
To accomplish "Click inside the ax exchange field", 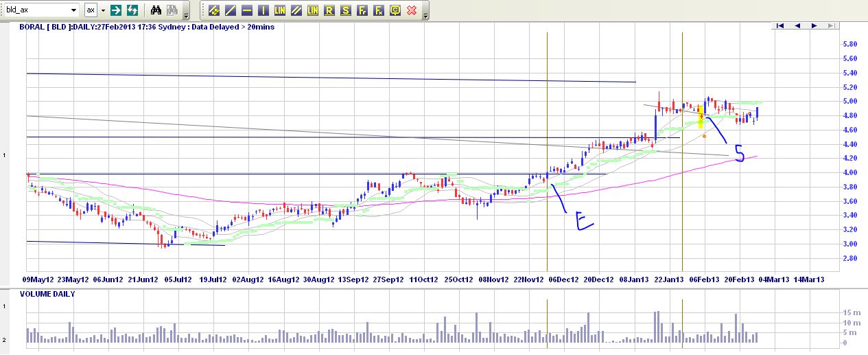I will click(x=91, y=10).
